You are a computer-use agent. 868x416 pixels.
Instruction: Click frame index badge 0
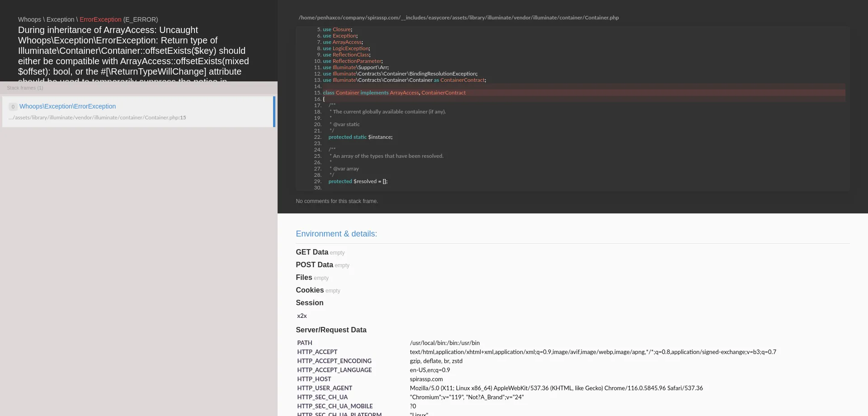point(13,107)
